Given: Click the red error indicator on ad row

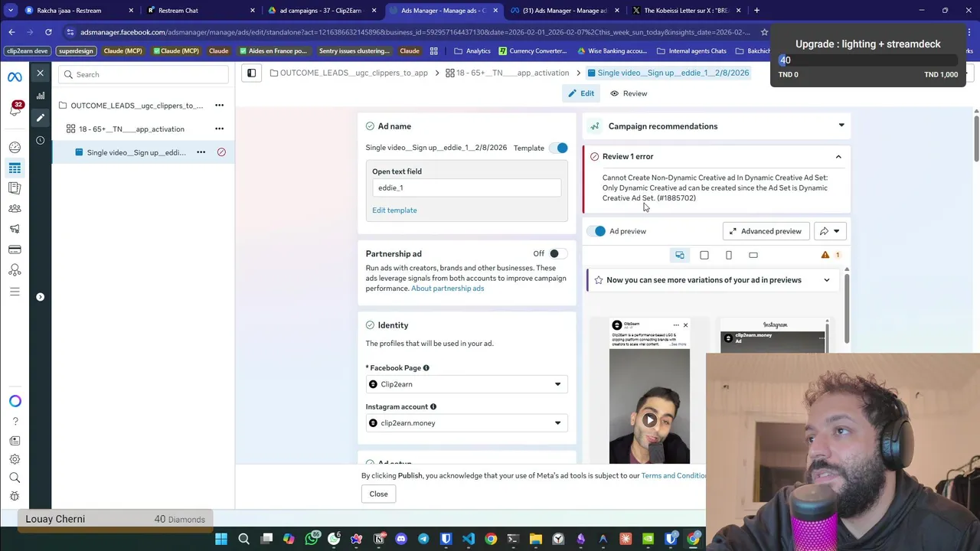Looking at the screenshot, I should [221, 152].
